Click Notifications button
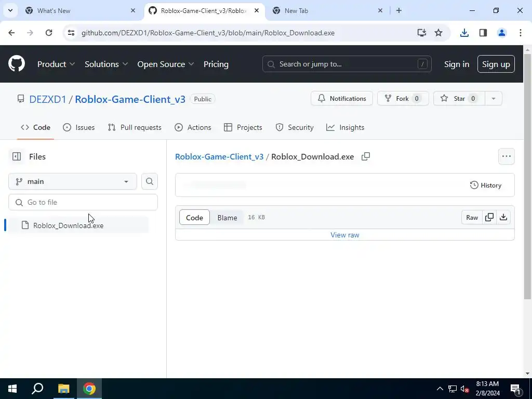This screenshot has width=532, height=399. click(342, 98)
